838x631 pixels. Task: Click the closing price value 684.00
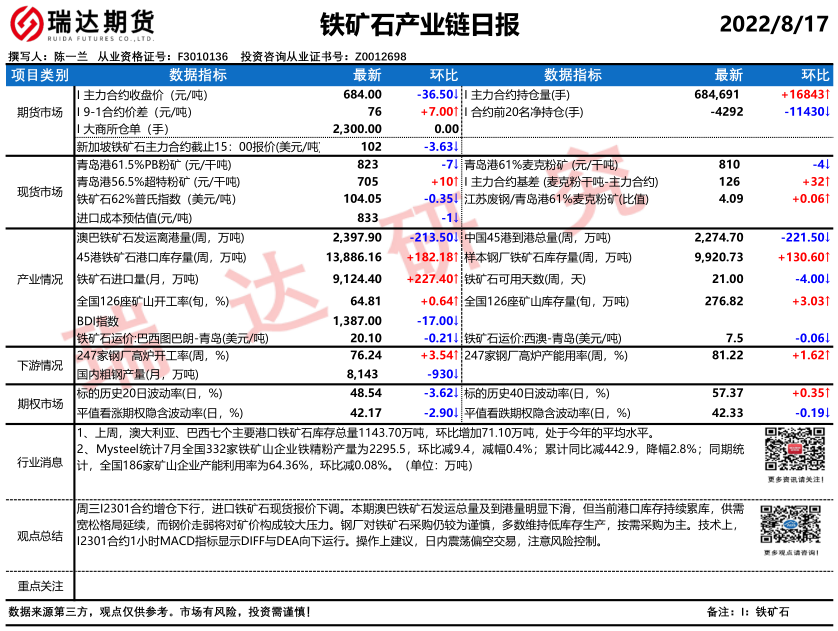(x=362, y=94)
